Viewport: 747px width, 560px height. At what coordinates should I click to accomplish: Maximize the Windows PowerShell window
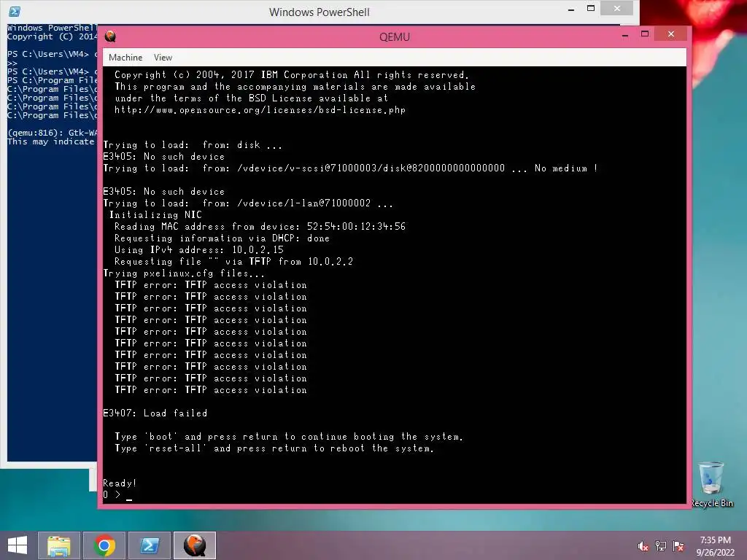point(591,8)
